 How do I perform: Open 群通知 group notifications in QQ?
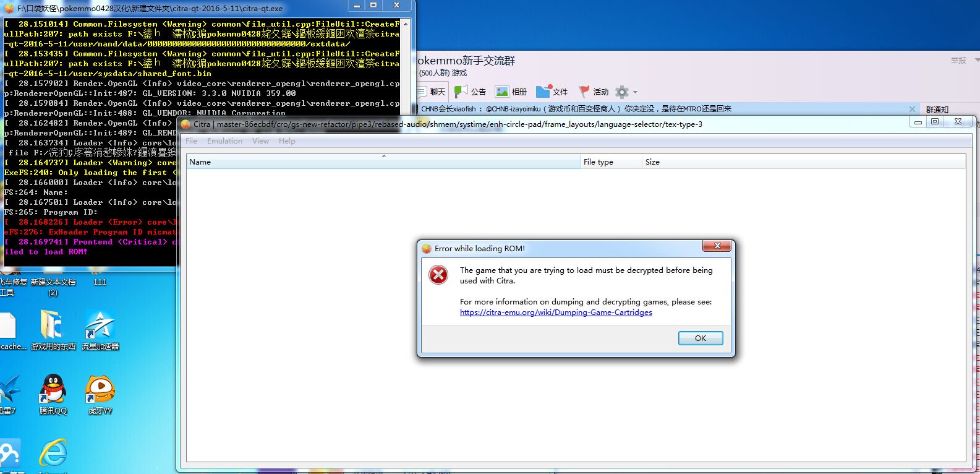coord(937,110)
